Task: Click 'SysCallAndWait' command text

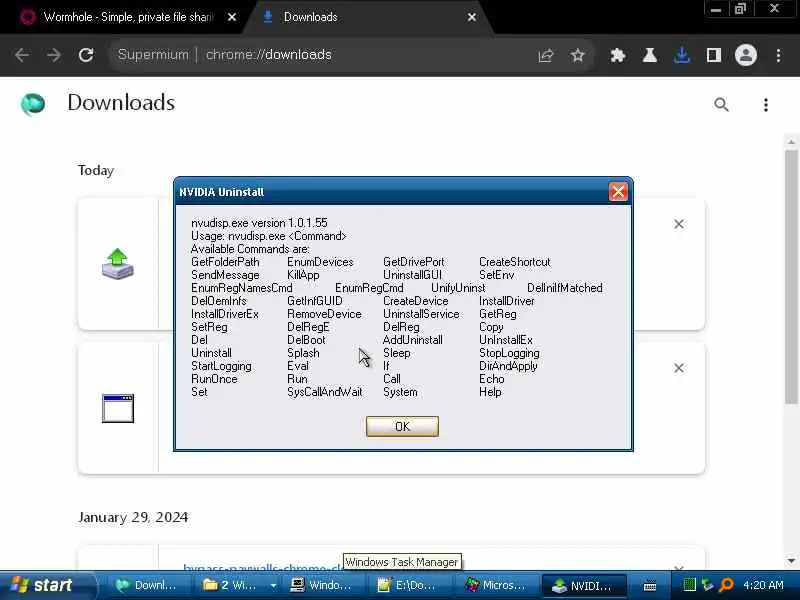Action: [324, 392]
